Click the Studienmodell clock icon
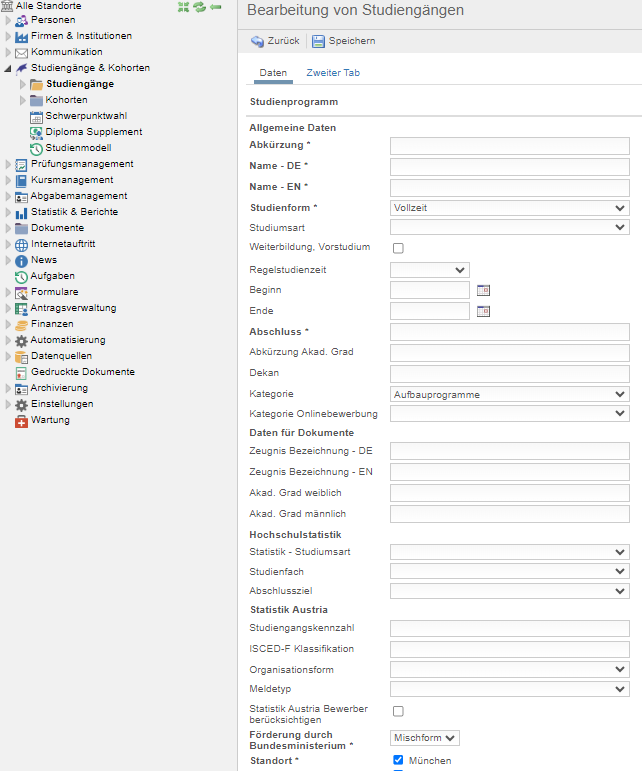Viewport: 642px width, 771px height. click(36, 148)
